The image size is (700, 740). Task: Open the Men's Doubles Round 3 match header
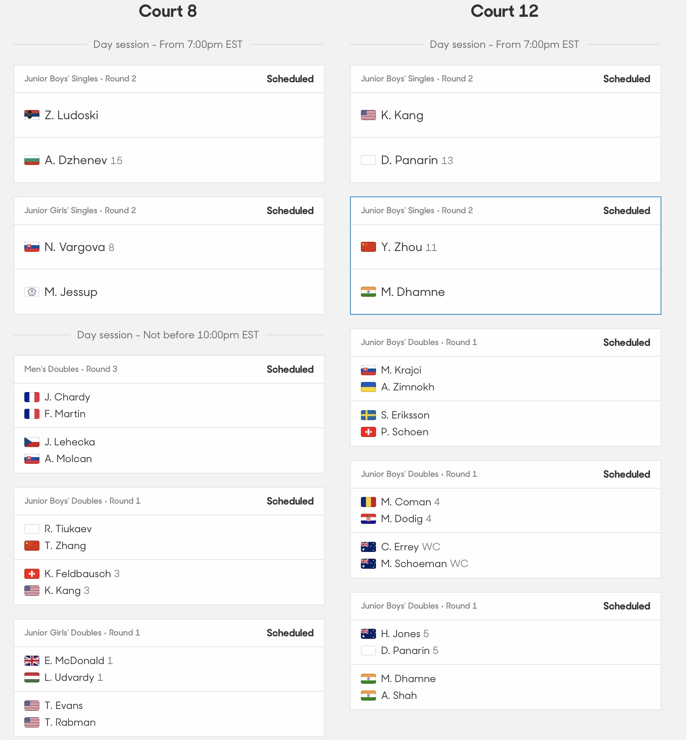point(169,369)
